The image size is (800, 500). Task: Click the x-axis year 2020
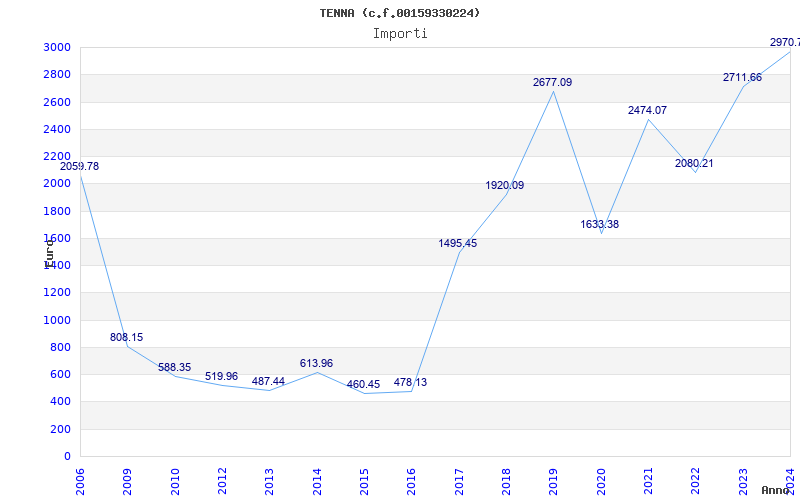[601, 482]
